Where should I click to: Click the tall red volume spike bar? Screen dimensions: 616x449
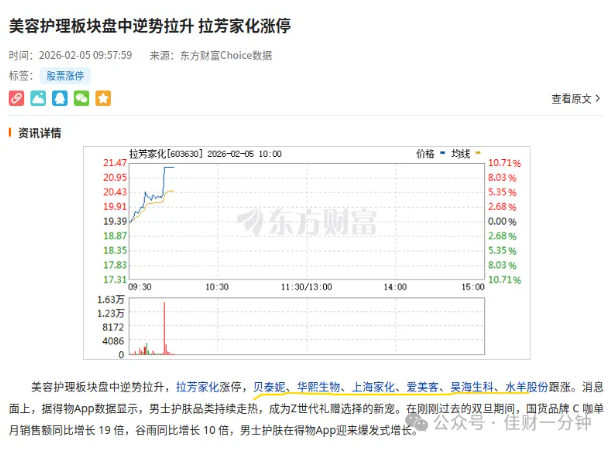(x=164, y=328)
